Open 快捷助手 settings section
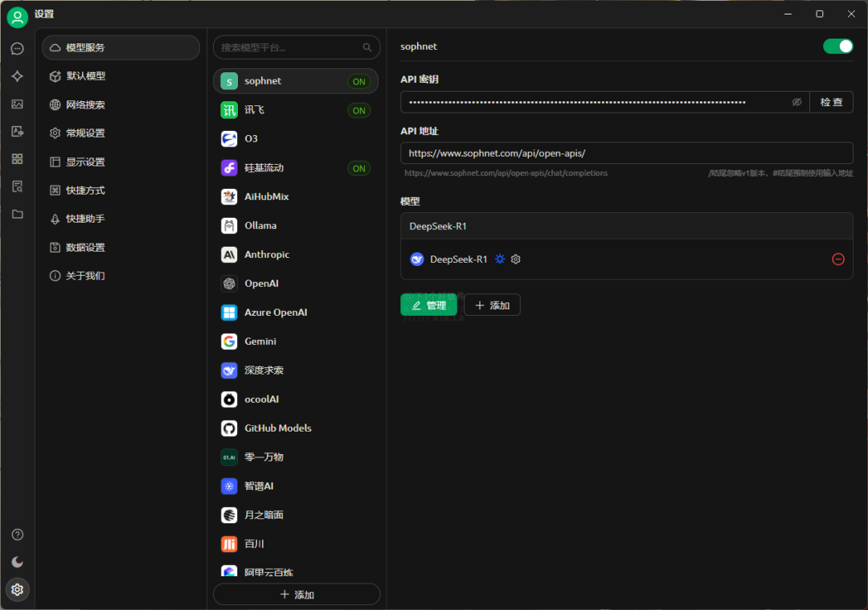This screenshot has height=610, width=868. pos(121,219)
